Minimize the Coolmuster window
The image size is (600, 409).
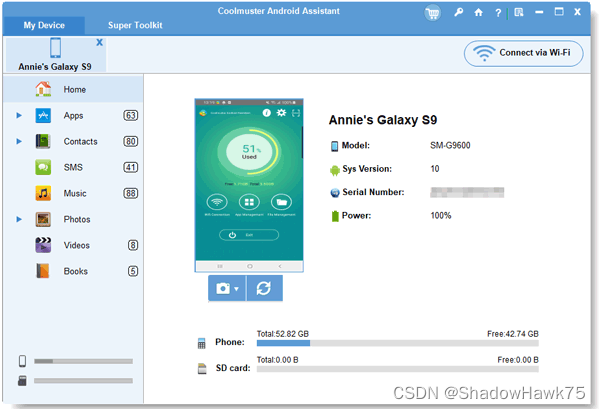pos(539,13)
